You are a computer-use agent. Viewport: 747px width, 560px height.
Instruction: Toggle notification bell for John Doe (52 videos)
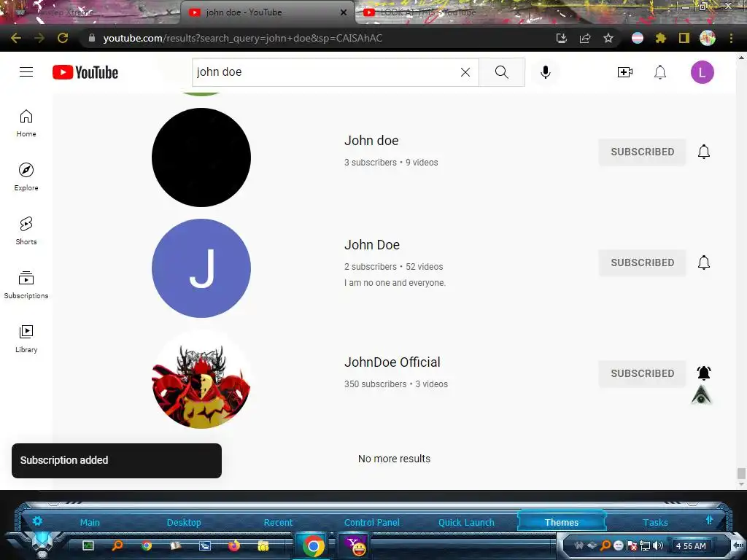tap(704, 262)
